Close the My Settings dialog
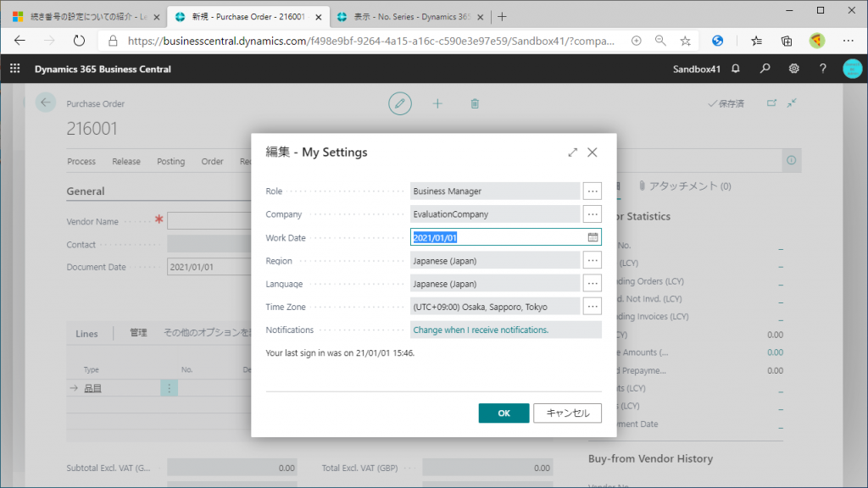Viewport: 868px width, 488px height. (x=593, y=152)
